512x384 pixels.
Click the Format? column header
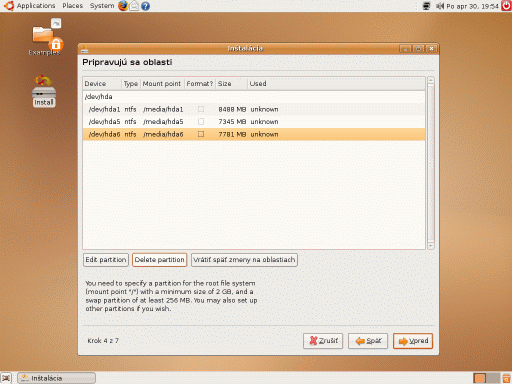point(200,84)
